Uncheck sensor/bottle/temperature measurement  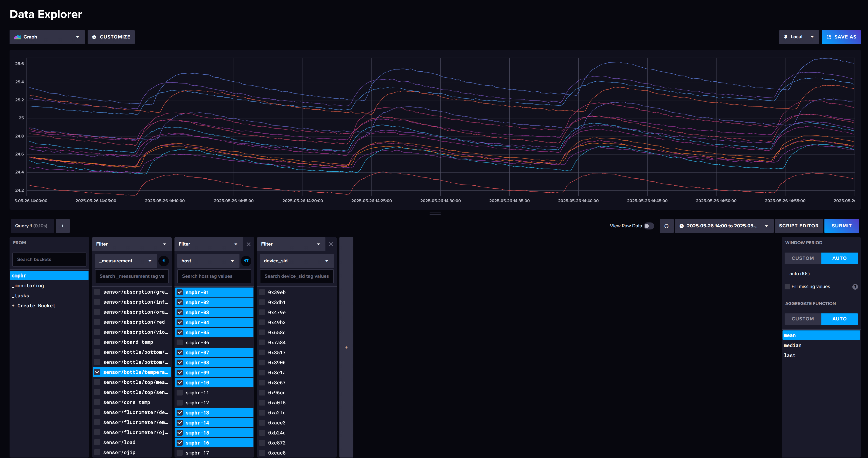97,372
